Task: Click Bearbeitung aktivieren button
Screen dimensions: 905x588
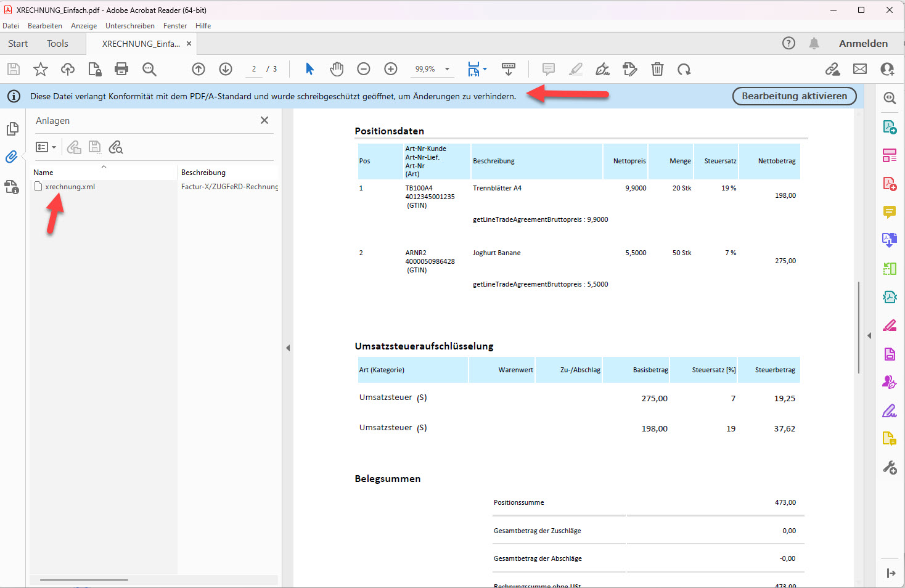Action: [x=794, y=96]
